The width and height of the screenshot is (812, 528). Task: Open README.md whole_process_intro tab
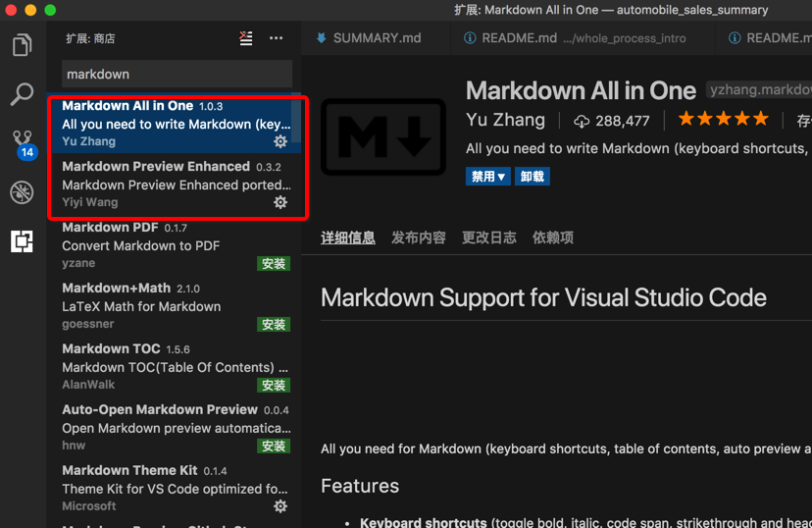click(x=583, y=38)
